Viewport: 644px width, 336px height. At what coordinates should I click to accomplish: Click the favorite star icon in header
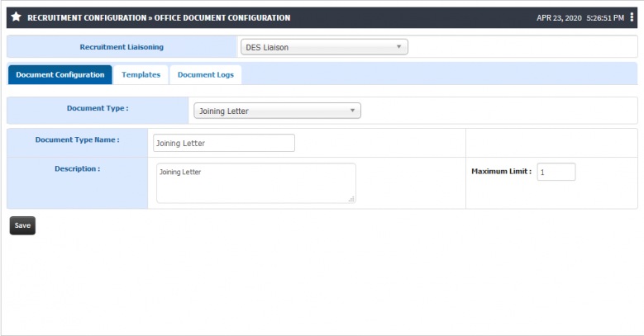pyautogui.click(x=16, y=17)
